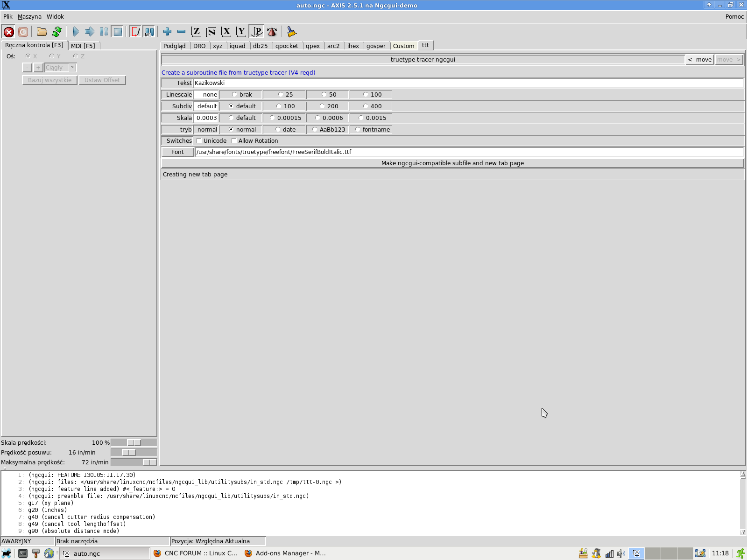
Task: Select Linescale 50 option
Action: (x=328, y=94)
